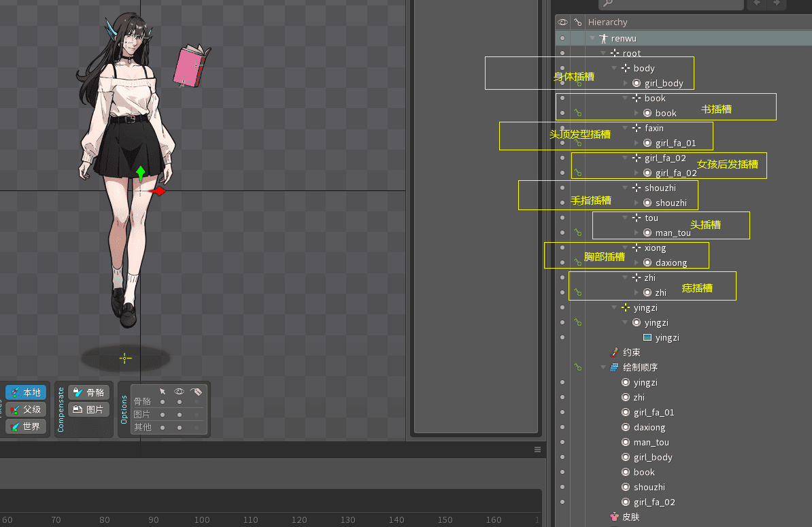812x527 pixels.
Task: Click the 绘制顺序 draw order icon
Action: pos(614,367)
